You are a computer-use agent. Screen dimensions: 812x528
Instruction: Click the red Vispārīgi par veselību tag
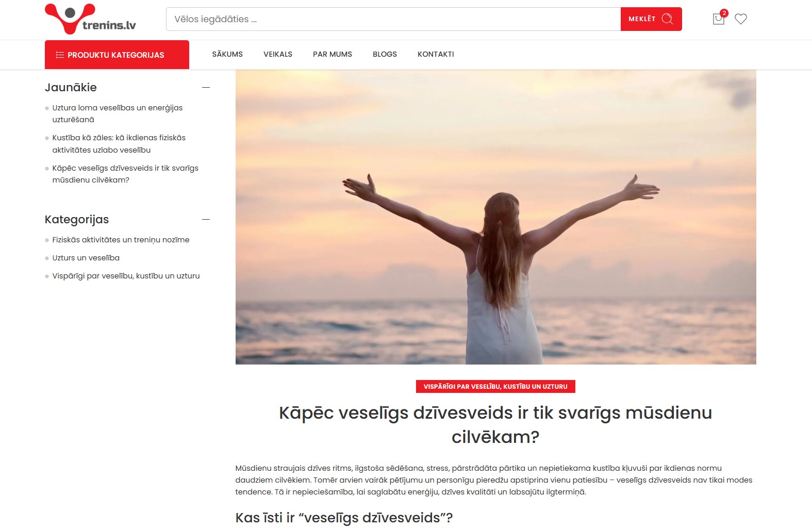(495, 387)
